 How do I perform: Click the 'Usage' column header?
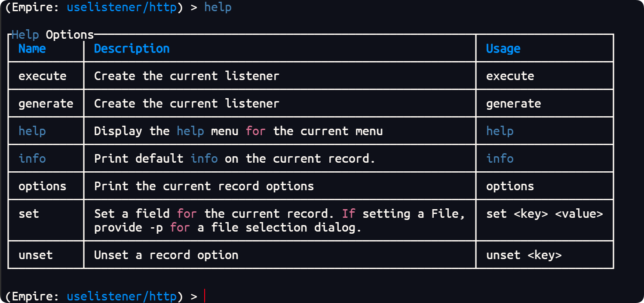coord(503,49)
